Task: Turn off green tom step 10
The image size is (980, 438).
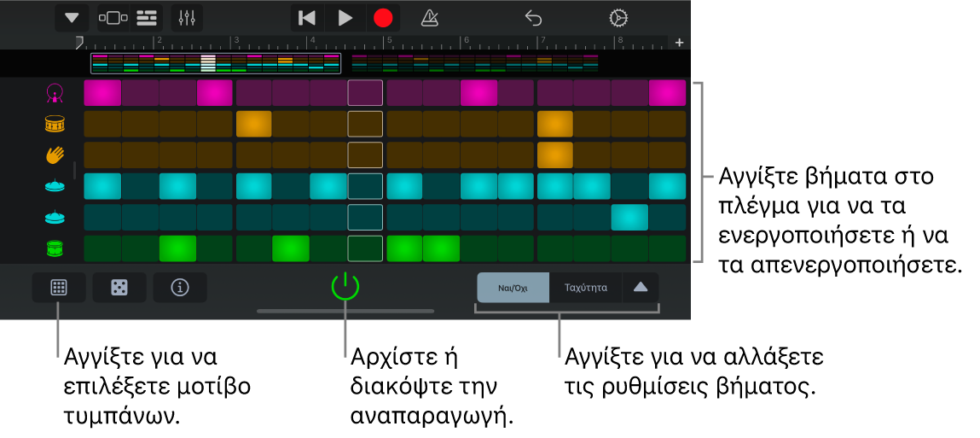Action: 441,248
